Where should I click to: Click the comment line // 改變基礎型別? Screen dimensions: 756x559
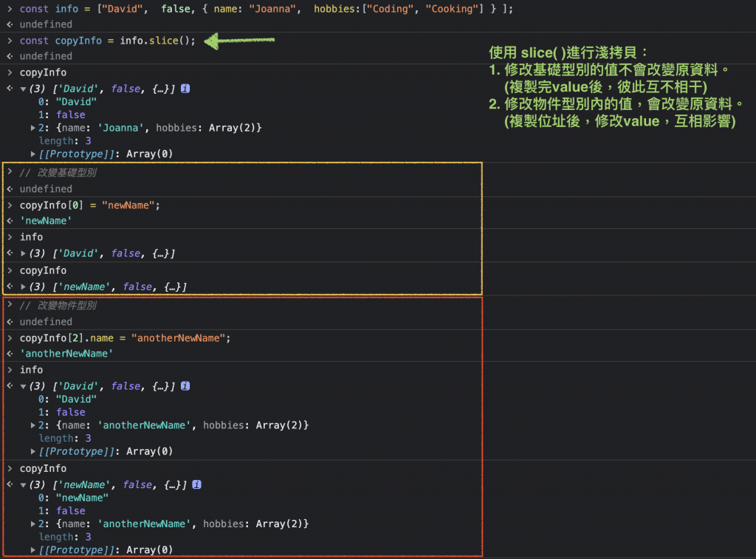point(58,173)
